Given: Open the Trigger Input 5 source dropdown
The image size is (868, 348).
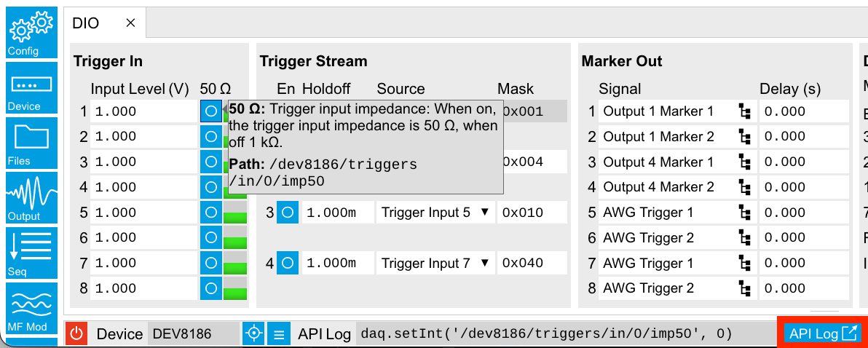Looking at the screenshot, I should (435, 213).
